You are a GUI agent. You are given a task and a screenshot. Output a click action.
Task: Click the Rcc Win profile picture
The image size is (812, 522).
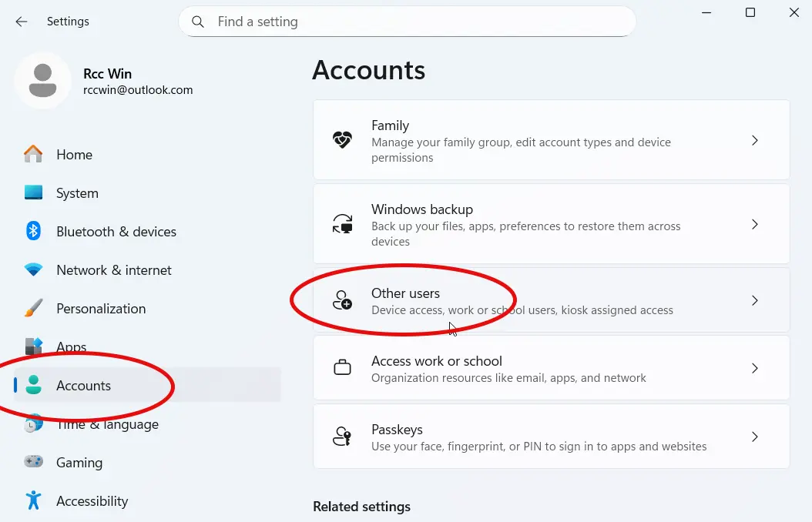(42, 81)
